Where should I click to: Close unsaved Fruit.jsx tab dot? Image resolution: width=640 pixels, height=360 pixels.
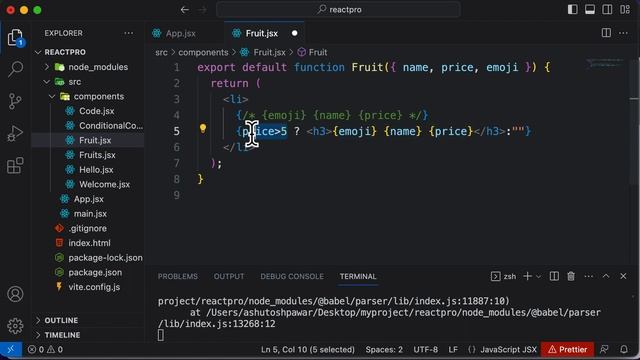294,33
